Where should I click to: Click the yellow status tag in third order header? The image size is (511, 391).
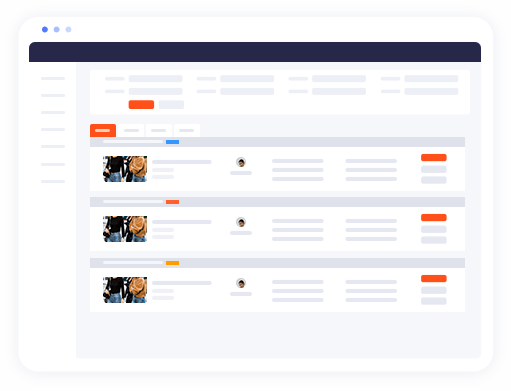172,263
